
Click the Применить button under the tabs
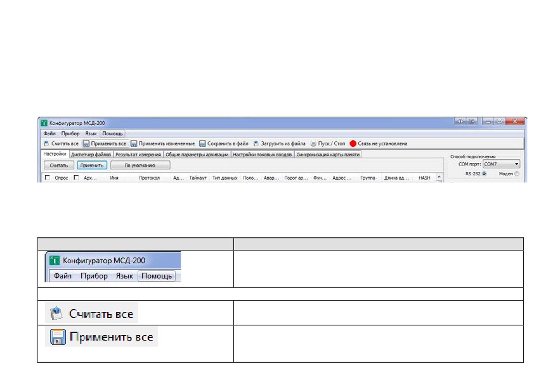[x=92, y=165]
